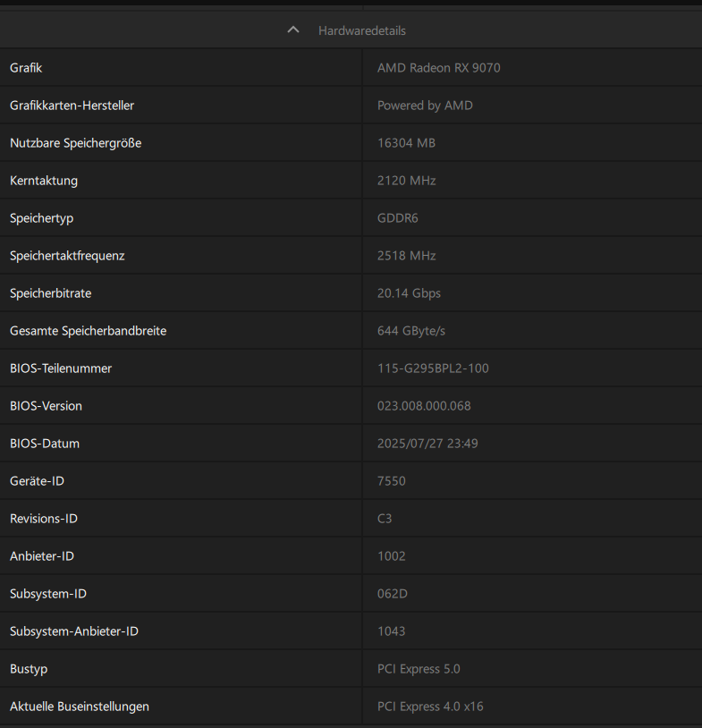Select value 023.008.000.068
702x728 pixels.
coord(424,406)
